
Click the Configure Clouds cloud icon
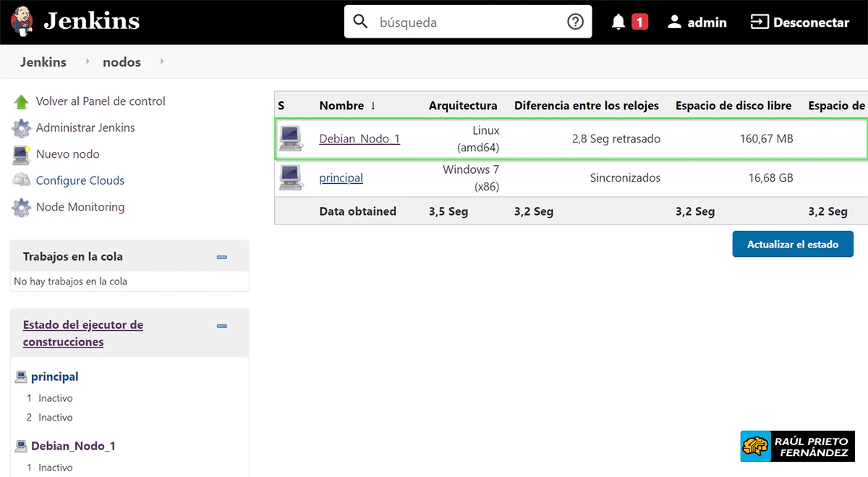(x=21, y=181)
